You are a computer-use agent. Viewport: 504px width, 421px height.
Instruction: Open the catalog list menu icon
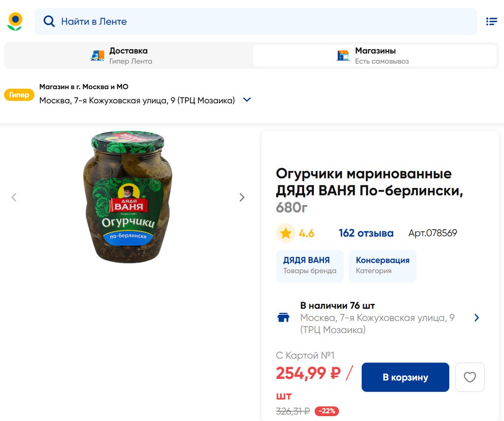point(491,22)
